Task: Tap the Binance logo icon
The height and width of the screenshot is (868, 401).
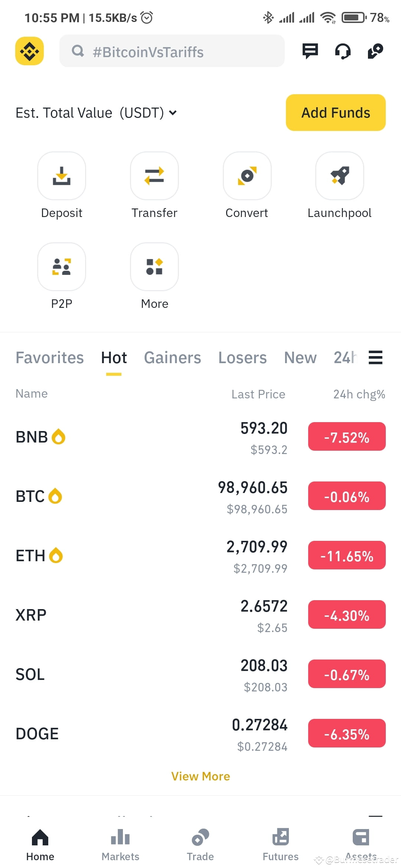Action: click(29, 51)
